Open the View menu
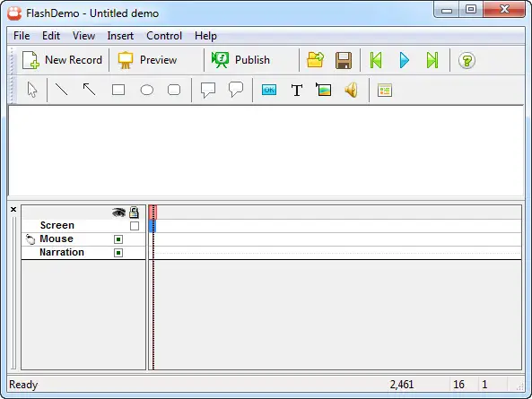The width and height of the screenshot is (532, 399). click(x=83, y=36)
